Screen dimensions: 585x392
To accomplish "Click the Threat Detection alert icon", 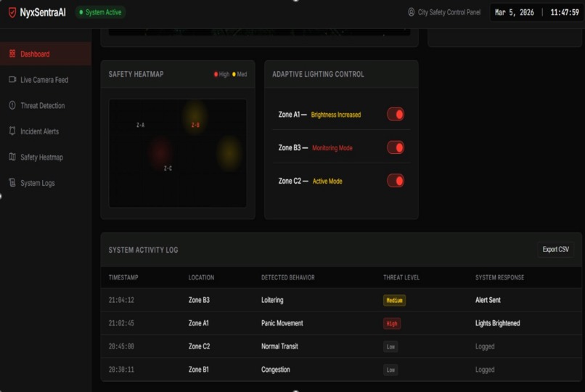I will 12,105.
